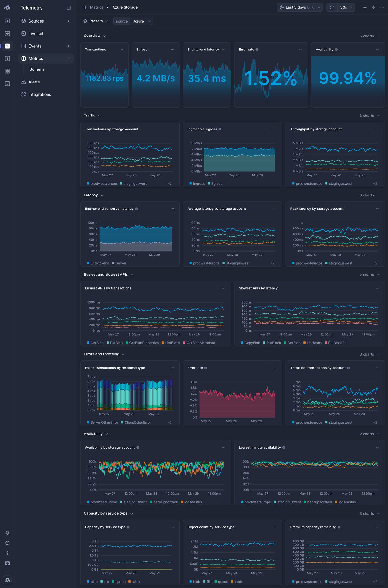Click the PutBlobList pink swatch
388x588 pixels.
(326, 343)
